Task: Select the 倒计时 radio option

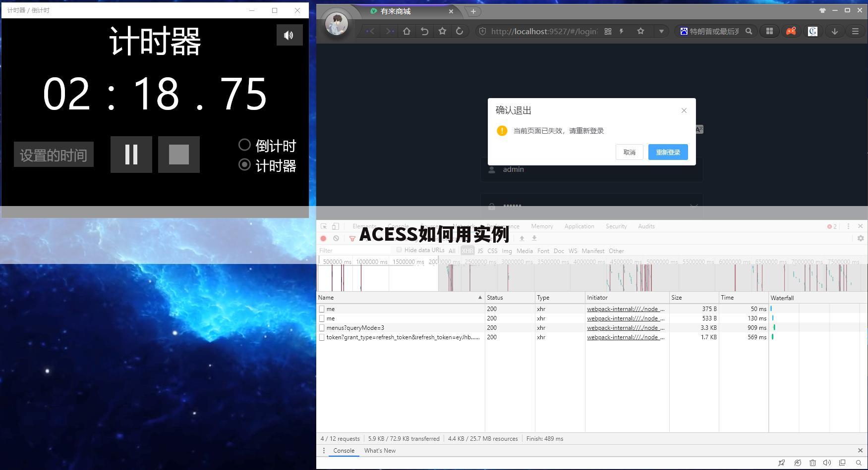Action: (x=244, y=145)
